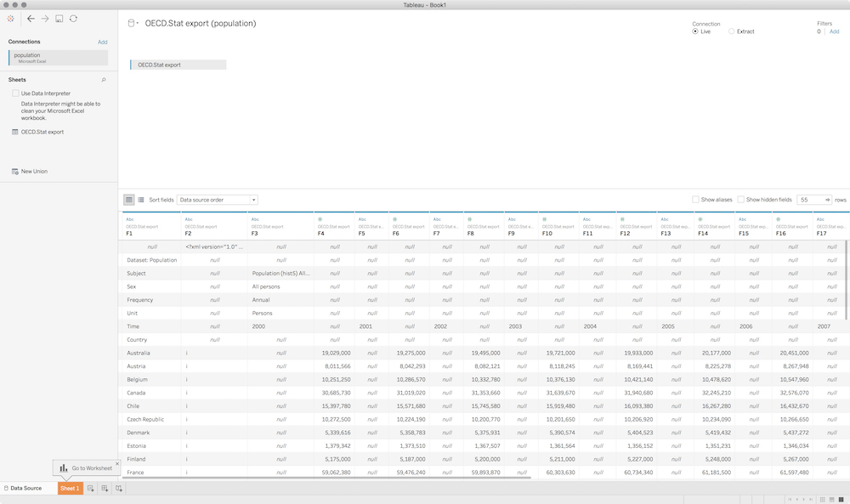The height and width of the screenshot is (504, 850).
Task: Go back with the left arrow icon
Action: (31, 19)
